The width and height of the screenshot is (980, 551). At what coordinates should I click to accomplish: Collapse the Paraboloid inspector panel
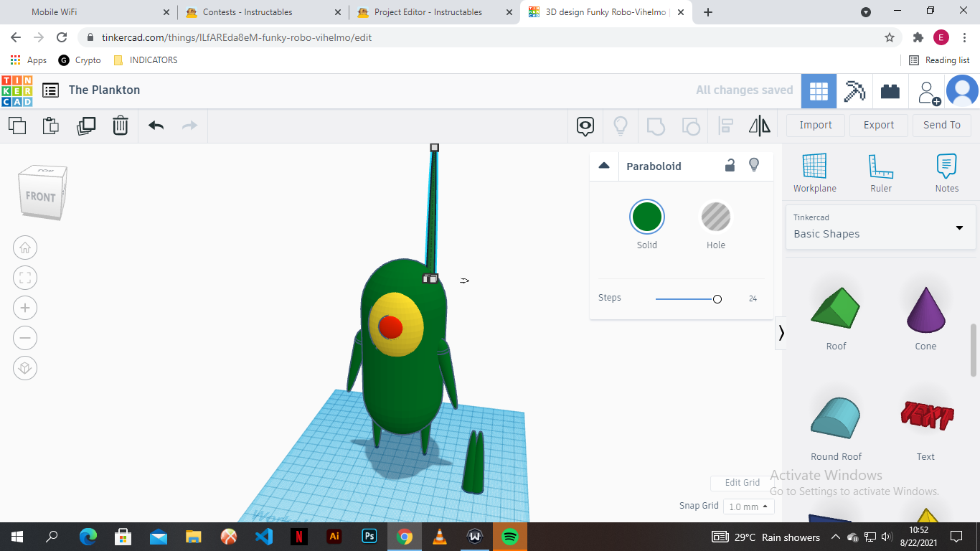point(604,166)
